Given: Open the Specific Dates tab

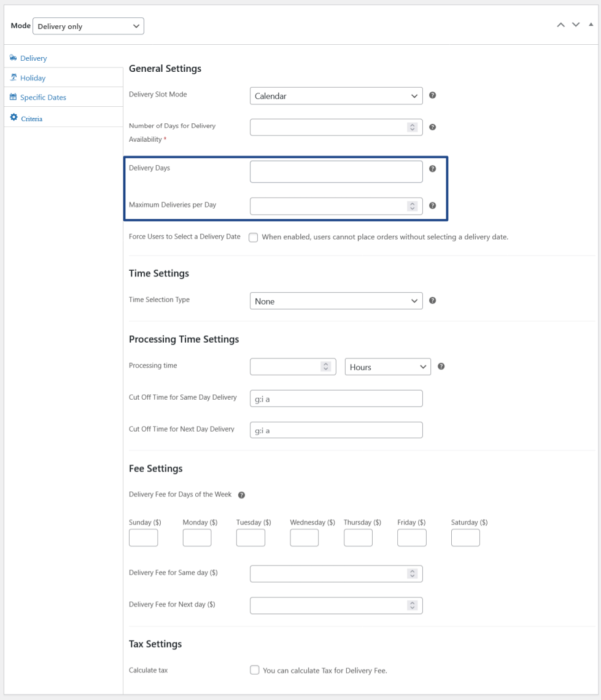Looking at the screenshot, I should point(43,98).
